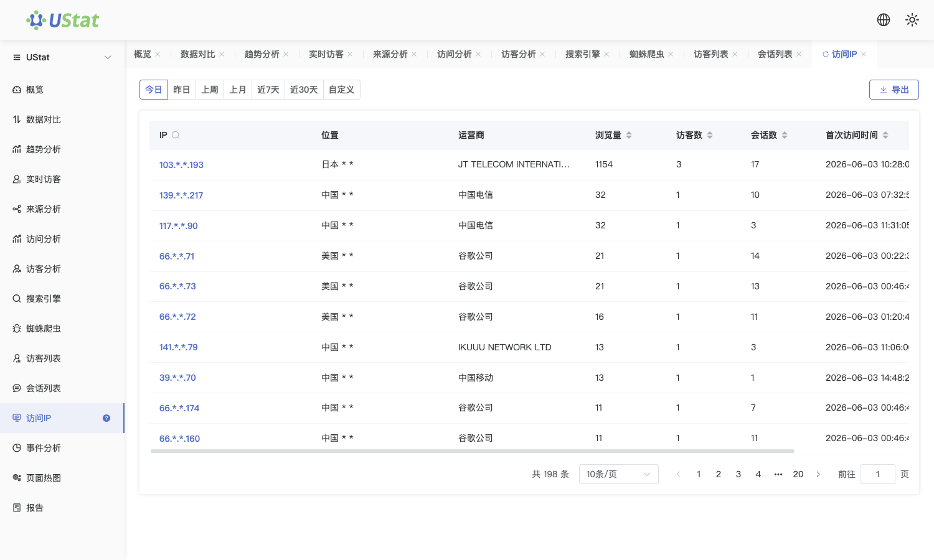Select the 自定义 date range
The image size is (934, 560).
tap(342, 90)
